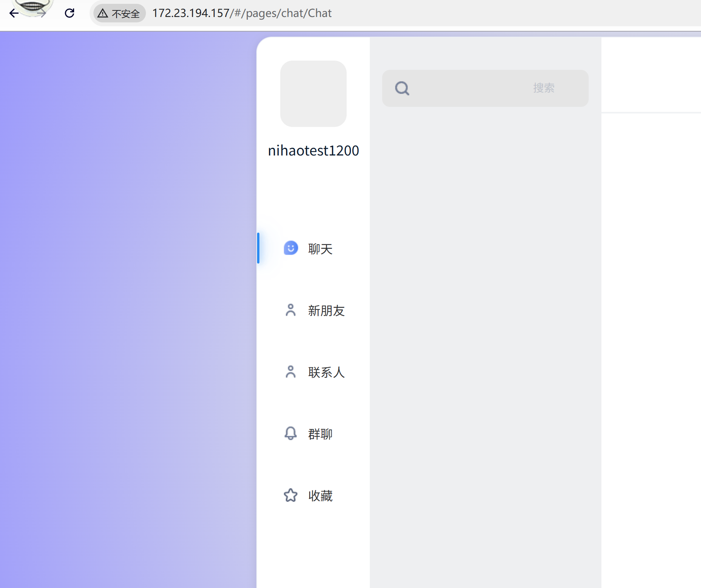Click inside the 搜索 search field
Screen dimensions: 701x588
484,88
